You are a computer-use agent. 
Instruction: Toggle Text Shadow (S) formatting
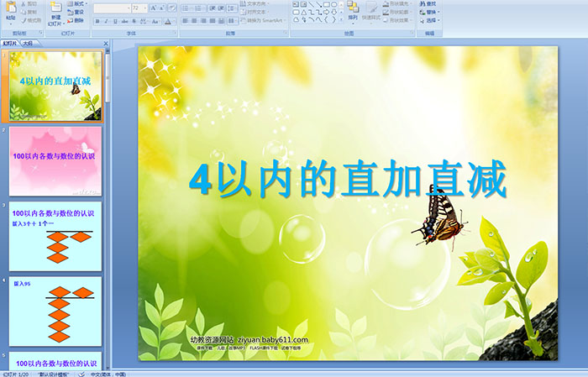click(134, 21)
